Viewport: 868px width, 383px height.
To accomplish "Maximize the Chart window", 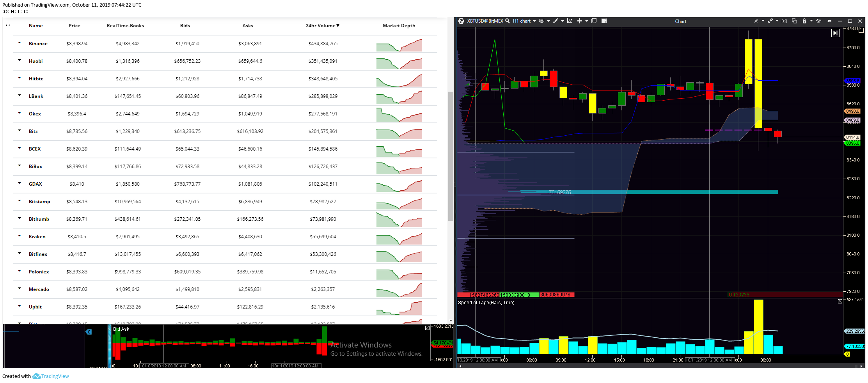I will pyautogui.click(x=850, y=21).
